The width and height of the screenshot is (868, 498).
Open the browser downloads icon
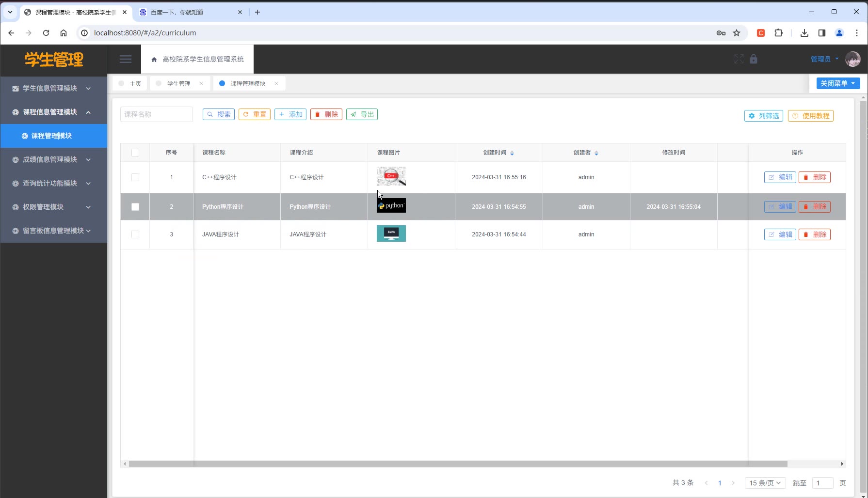804,33
